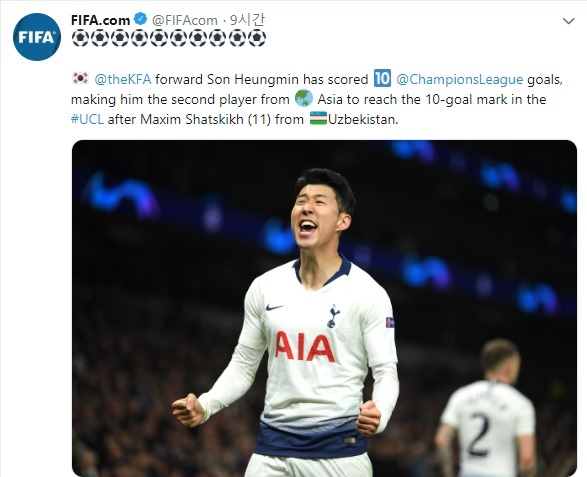Screen dimensions: 587x477
Task: Click the #UCL hashtag
Action: point(87,119)
